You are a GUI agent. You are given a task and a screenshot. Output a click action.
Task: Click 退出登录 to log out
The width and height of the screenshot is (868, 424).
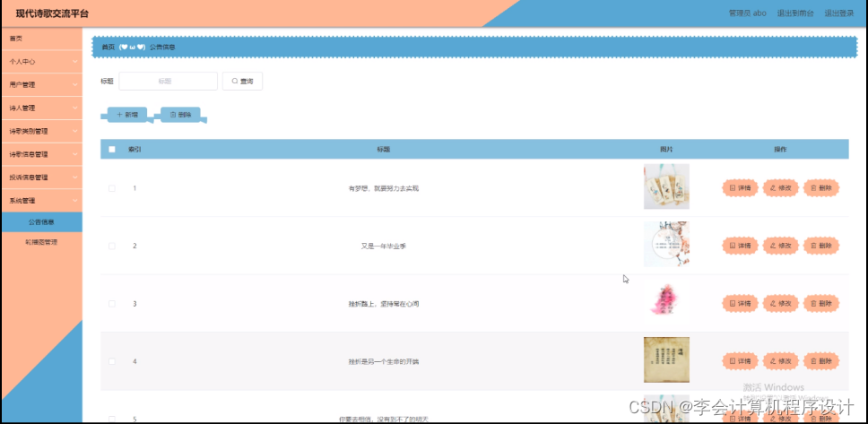838,13
